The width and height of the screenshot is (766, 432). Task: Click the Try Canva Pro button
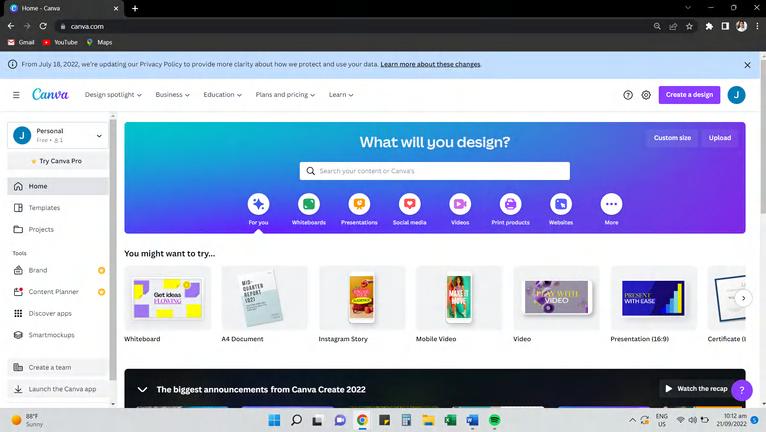point(58,161)
